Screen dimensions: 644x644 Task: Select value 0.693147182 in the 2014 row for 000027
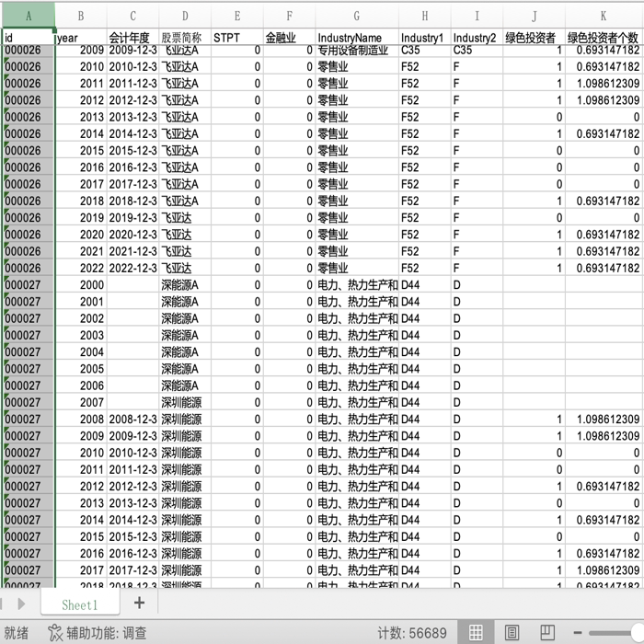(x=603, y=520)
